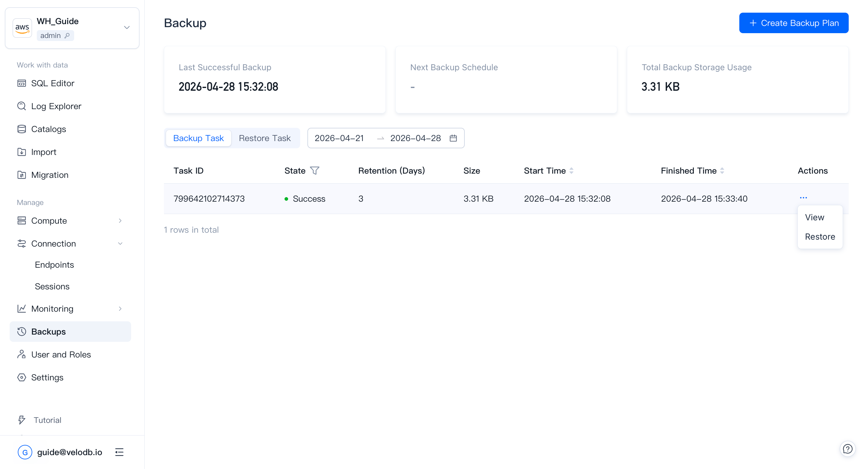Open the Tutorial lightning item
Image resolution: width=868 pixels, height=469 pixels.
pos(47,420)
